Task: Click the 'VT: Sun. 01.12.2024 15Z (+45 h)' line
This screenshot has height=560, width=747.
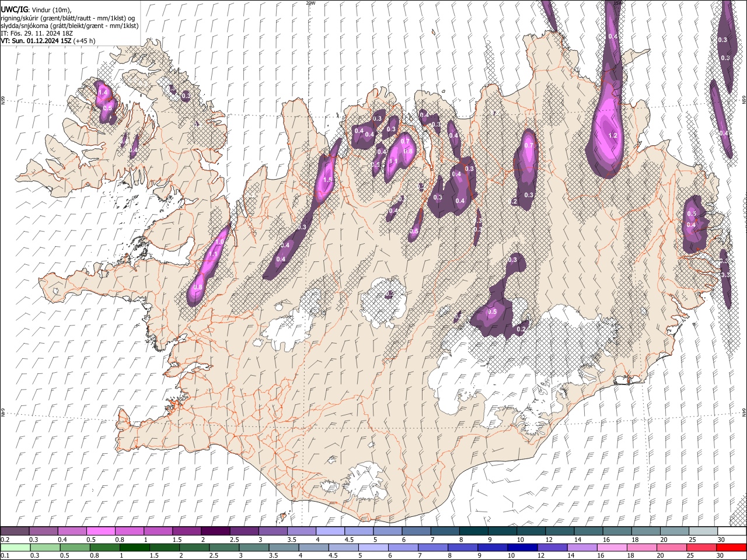Action: 48,41
